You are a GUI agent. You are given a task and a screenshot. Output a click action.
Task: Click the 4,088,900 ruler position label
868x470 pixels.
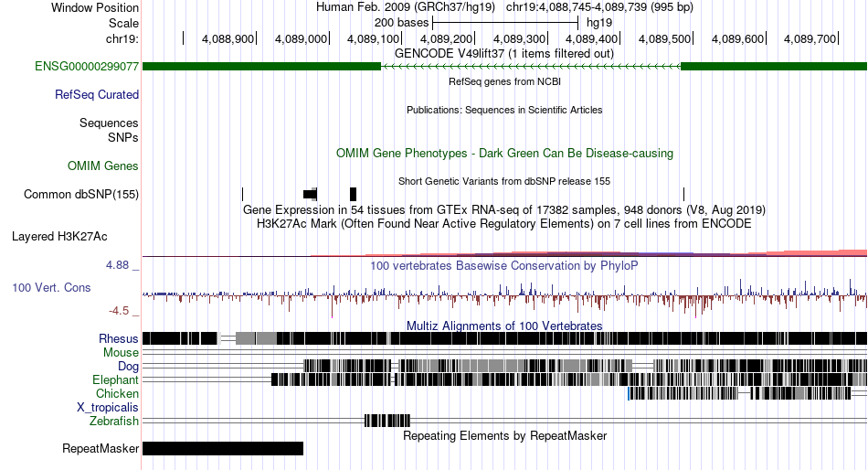click(x=228, y=38)
